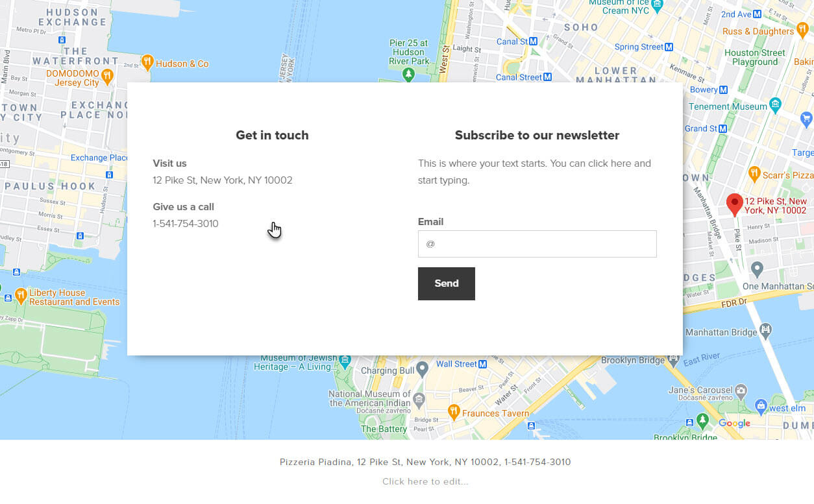Select the Wall Street subway station icon
The height and width of the screenshot is (504, 814).
482,364
